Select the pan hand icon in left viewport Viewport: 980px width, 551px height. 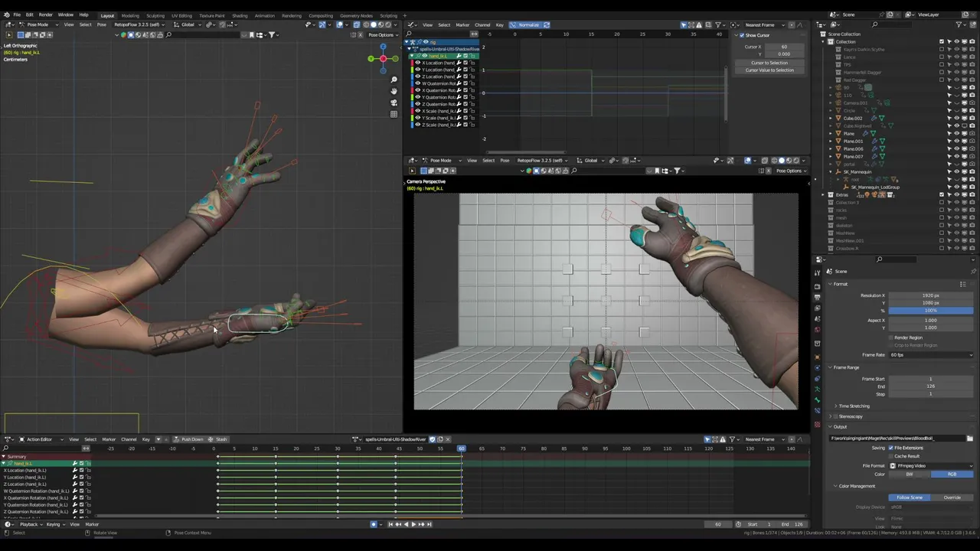(394, 91)
